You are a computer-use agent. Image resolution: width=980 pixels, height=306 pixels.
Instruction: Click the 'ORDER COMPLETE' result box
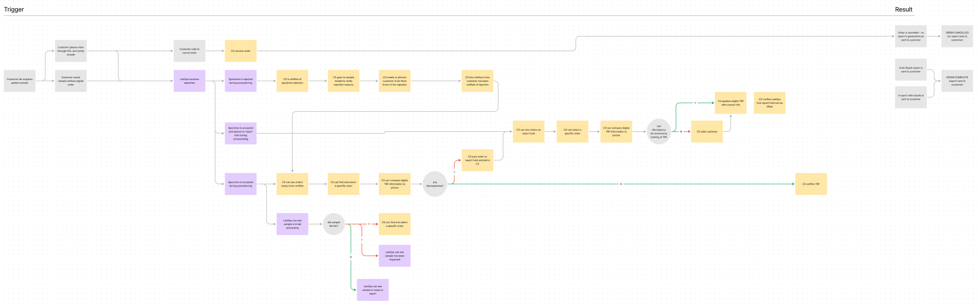pos(957,81)
